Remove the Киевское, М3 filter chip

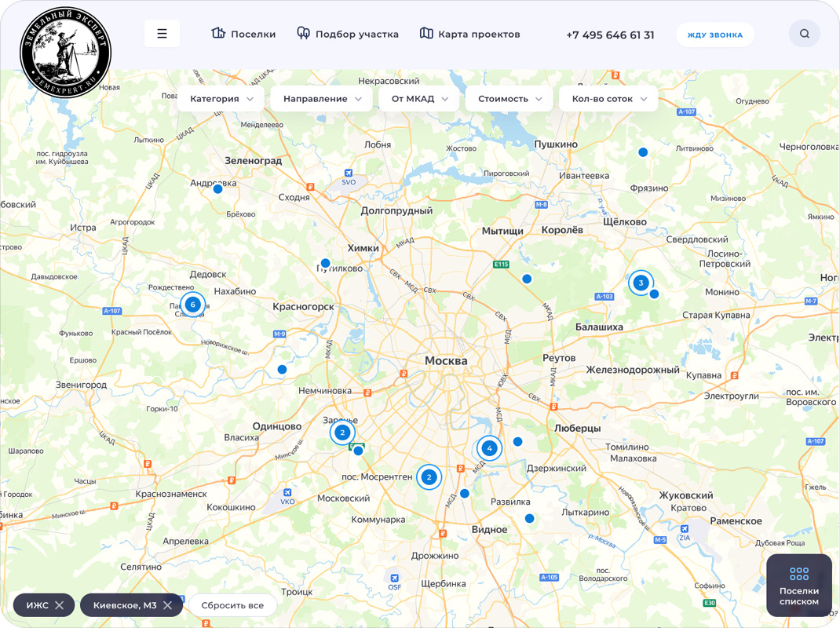pyautogui.click(x=166, y=604)
